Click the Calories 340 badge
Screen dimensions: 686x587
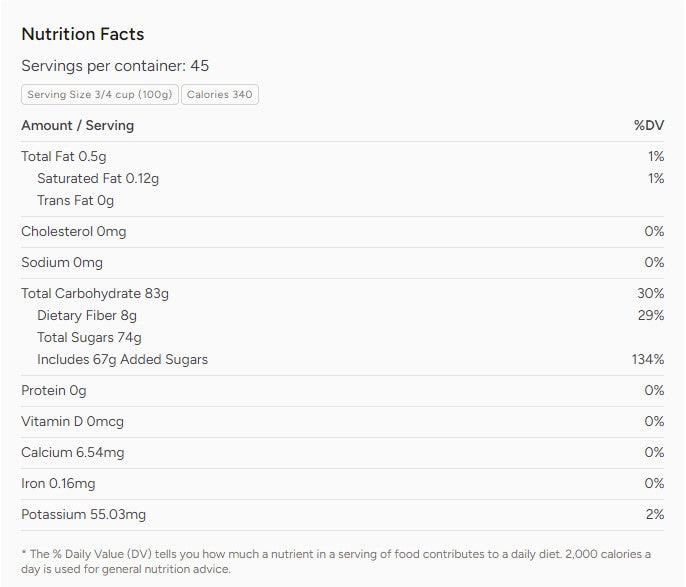pyautogui.click(x=220, y=95)
